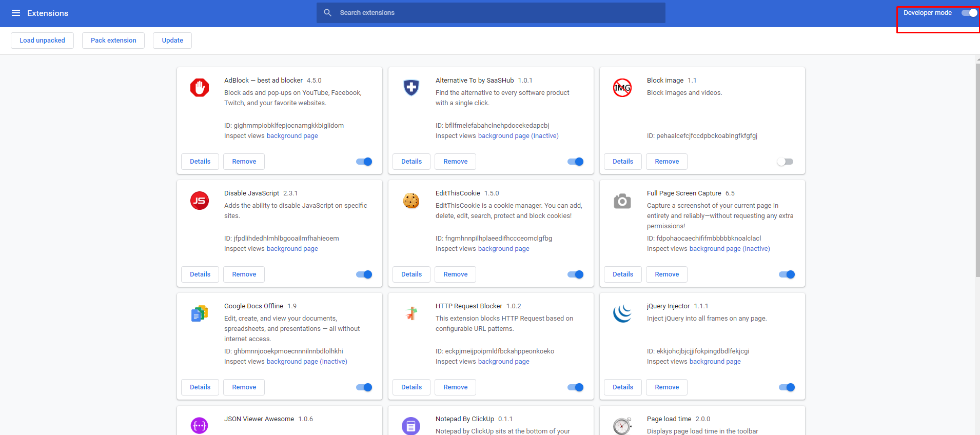Switch off HTTP Request Blocker toggle
Viewport: 980px width, 435px height.
point(576,387)
